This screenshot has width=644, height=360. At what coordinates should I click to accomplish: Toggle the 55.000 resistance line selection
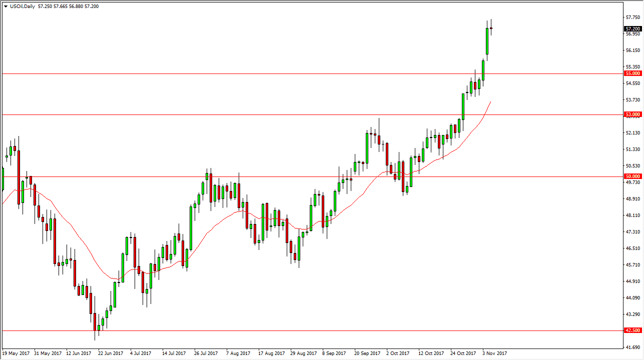300,73
